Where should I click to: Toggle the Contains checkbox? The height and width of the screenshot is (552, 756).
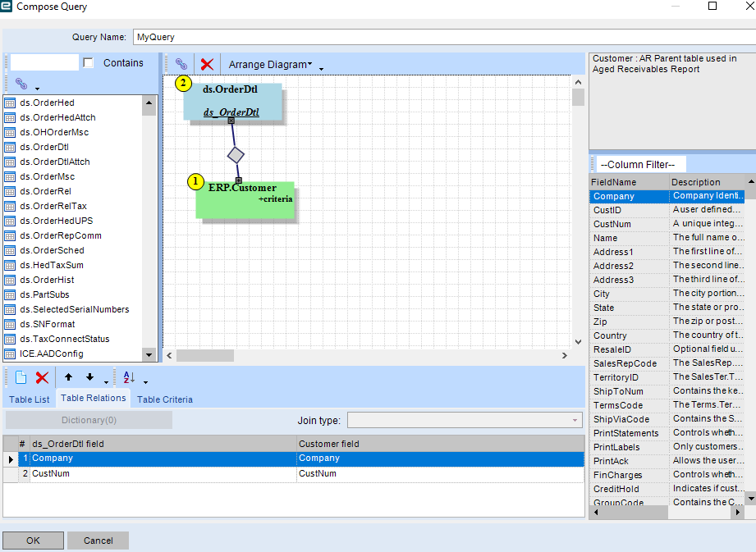tap(88, 62)
